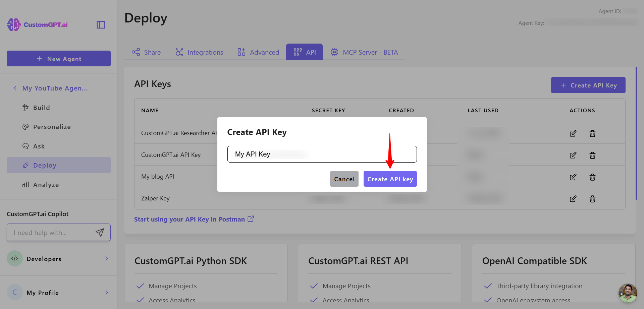Click the Analyze bar chart icon

coord(25,185)
